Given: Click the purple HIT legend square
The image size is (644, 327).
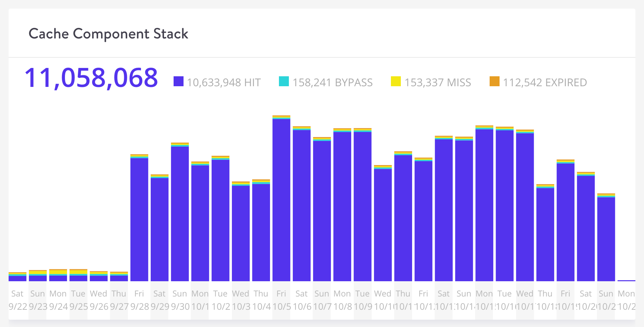Looking at the screenshot, I should click(x=179, y=82).
